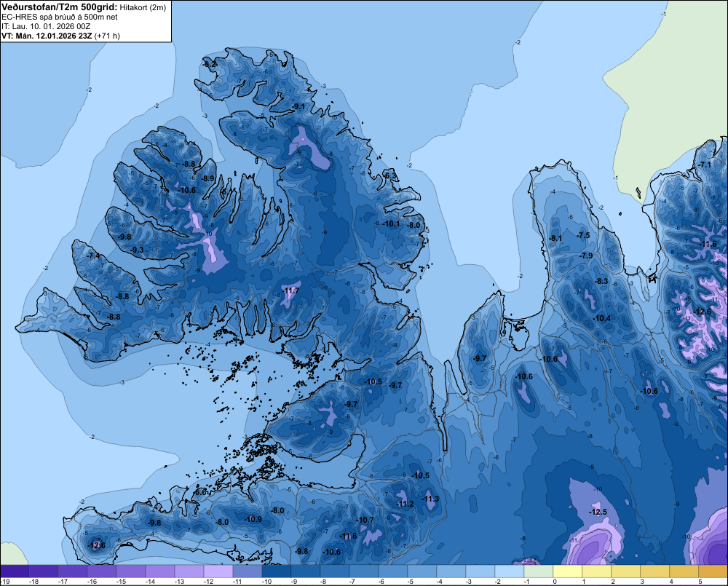Click the -10.9 temperature label
The height and width of the screenshot is (586, 728).
click(253, 519)
